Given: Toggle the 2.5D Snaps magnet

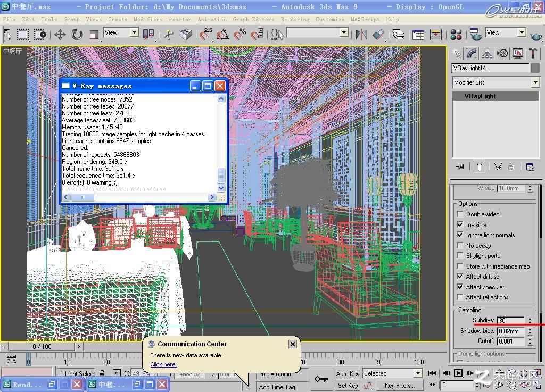Looking at the screenshot, I should click(x=206, y=35).
